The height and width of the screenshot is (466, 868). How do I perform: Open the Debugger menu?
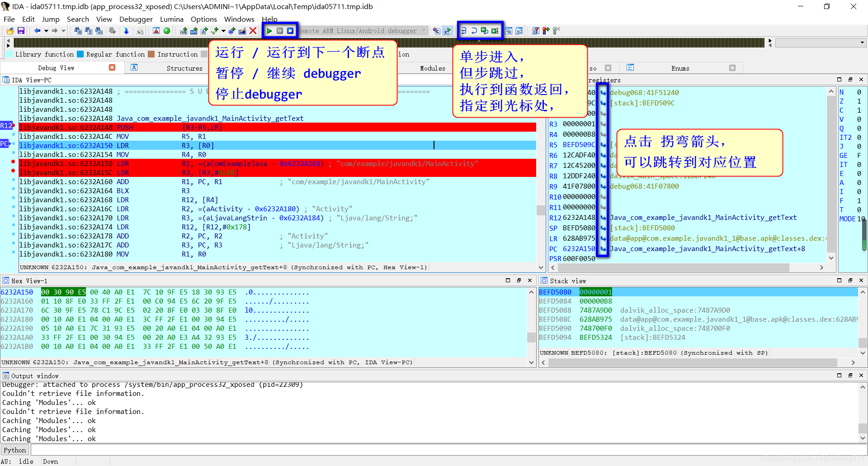pos(136,19)
